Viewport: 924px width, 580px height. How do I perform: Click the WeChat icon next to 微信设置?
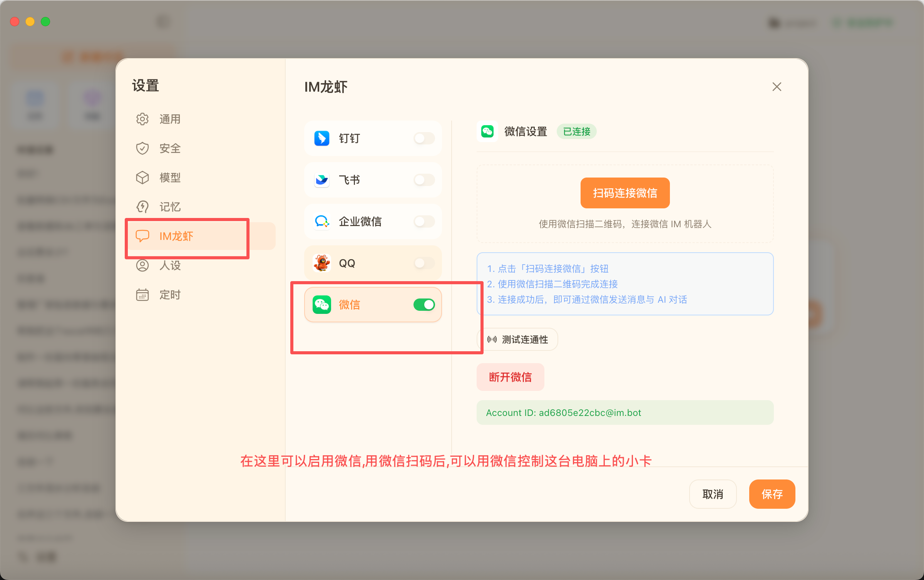[x=487, y=131]
